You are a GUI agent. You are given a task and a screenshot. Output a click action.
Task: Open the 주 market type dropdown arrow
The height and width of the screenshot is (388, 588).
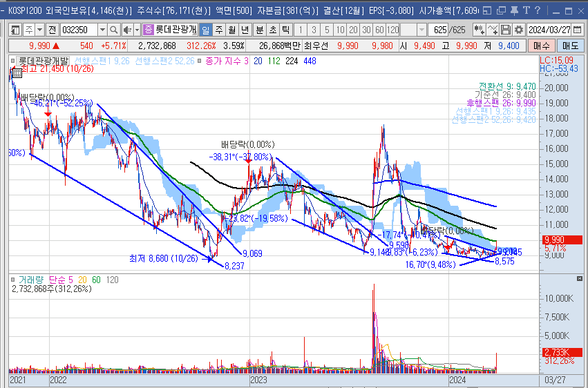[x=39, y=30]
